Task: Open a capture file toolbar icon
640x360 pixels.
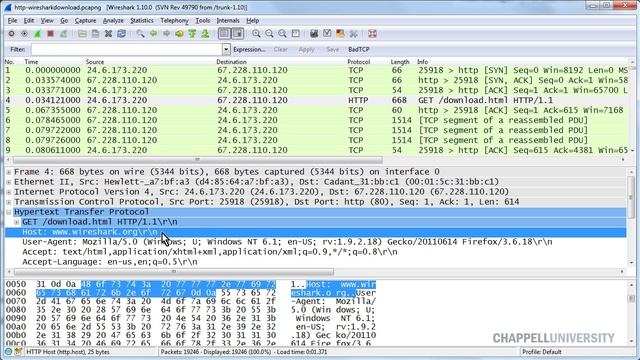Action: click(x=82, y=34)
